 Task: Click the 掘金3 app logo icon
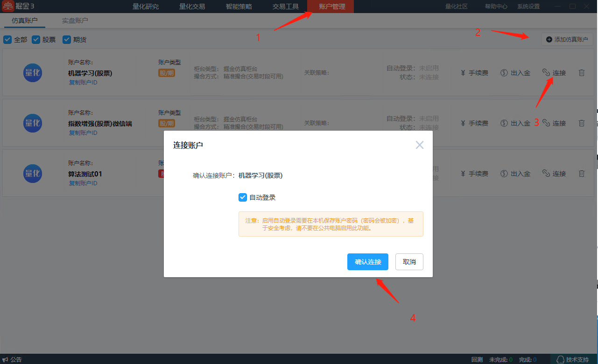pyautogui.click(x=8, y=7)
